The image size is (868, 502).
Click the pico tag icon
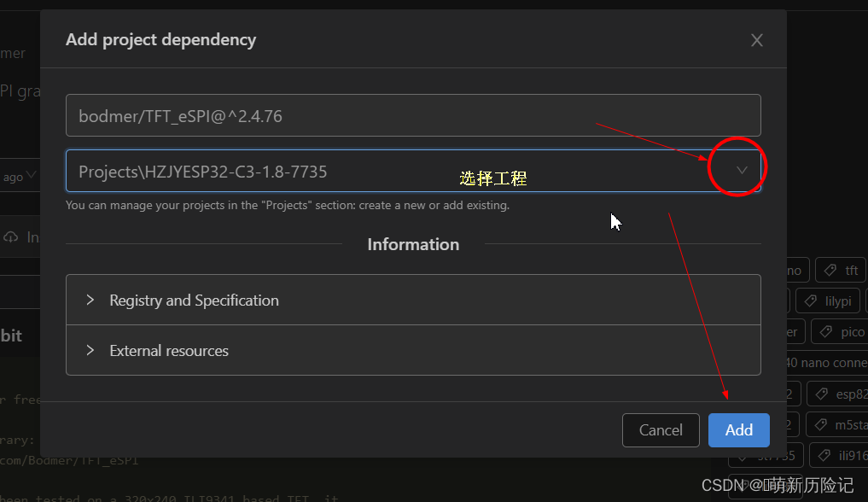tap(825, 331)
